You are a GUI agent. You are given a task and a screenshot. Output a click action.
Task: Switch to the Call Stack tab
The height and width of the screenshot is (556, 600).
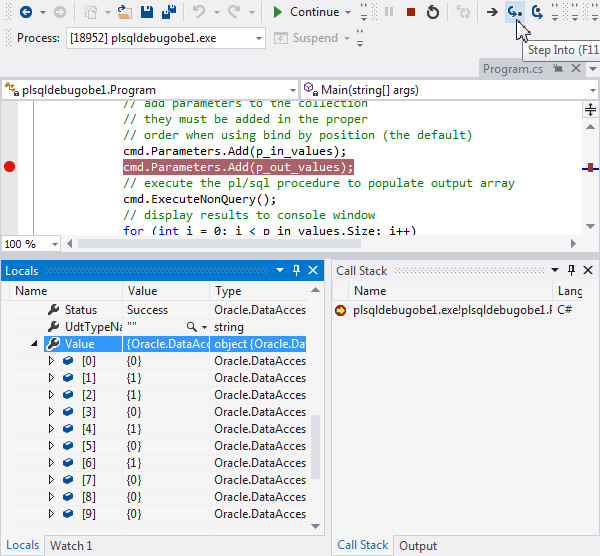[362, 545]
